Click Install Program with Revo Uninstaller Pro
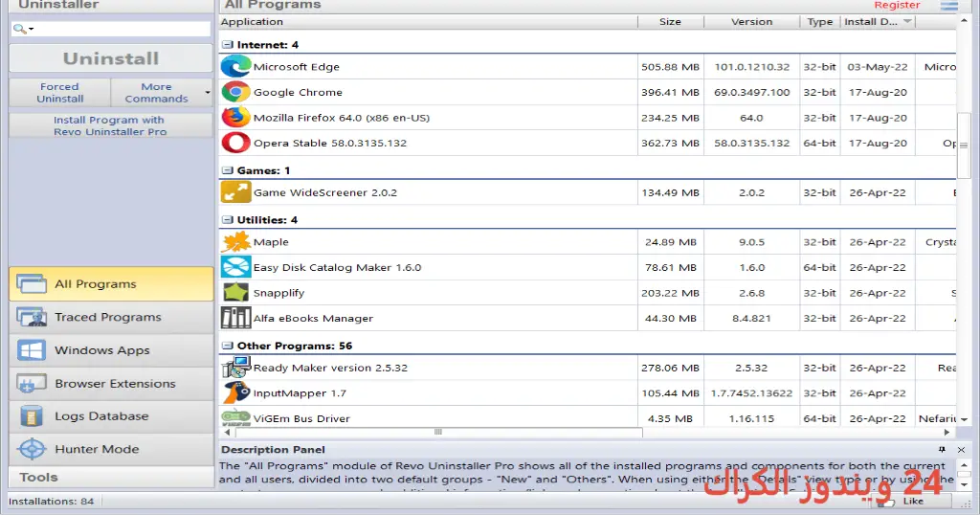Viewport: 980px width, 515px height. [111, 125]
